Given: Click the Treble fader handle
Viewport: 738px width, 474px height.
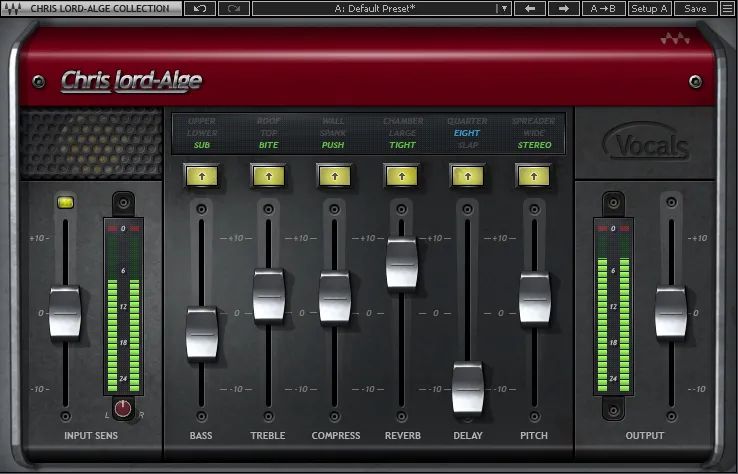Looking at the screenshot, I should point(269,296).
